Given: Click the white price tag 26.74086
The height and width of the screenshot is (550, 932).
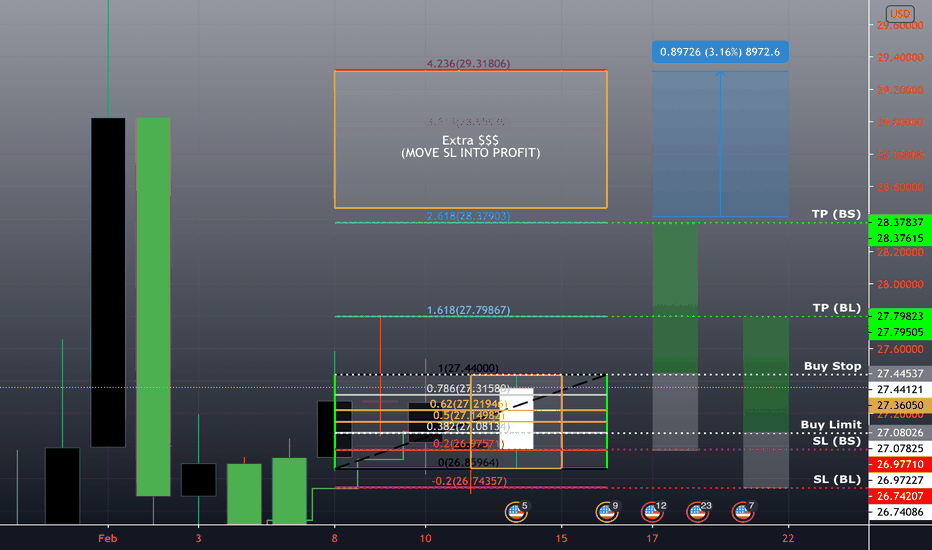Looking at the screenshot, I should pos(900,511).
